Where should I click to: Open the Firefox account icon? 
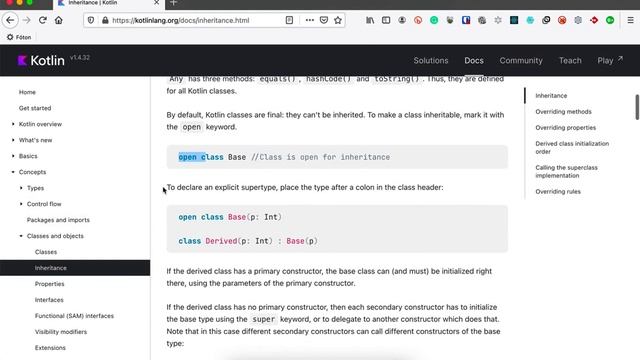[402, 20]
